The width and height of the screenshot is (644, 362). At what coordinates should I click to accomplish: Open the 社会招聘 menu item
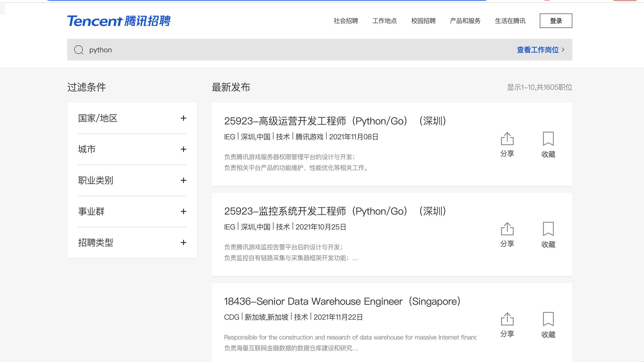click(x=345, y=21)
